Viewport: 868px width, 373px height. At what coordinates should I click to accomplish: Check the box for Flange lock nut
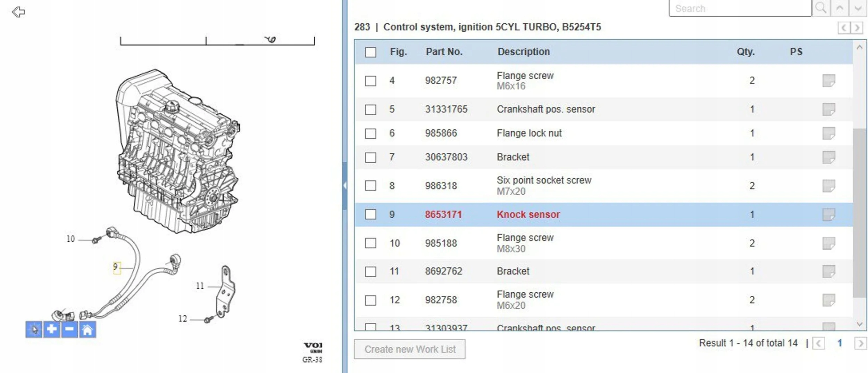[370, 133]
